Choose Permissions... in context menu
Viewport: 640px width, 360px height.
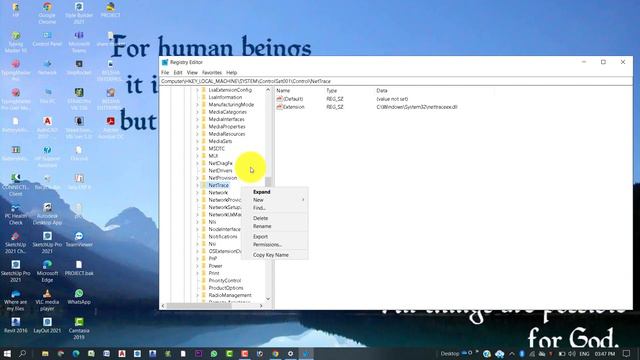[x=274, y=244]
